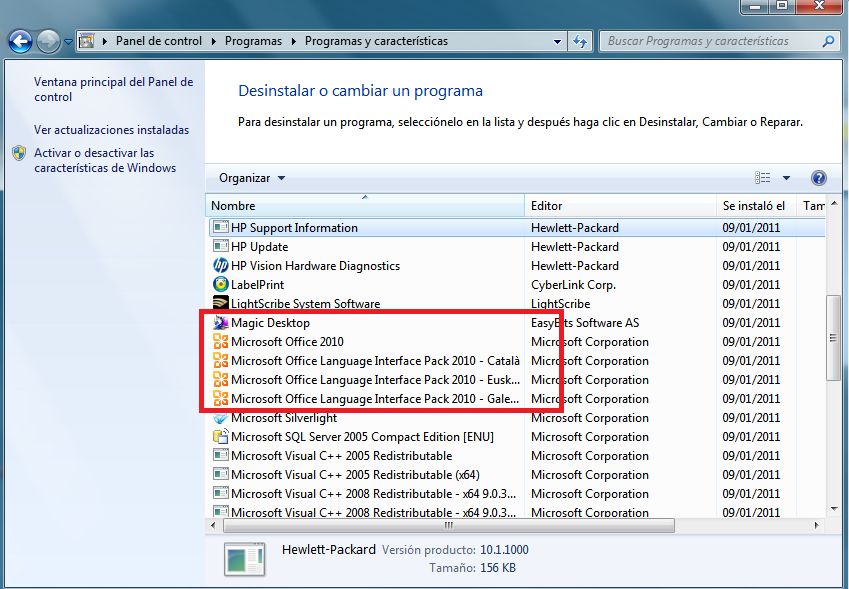Image resolution: width=849 pixels, height=589 pixels.
Task: Click the vertical scrollbar thumb of program list
Action: coord(832,338)
